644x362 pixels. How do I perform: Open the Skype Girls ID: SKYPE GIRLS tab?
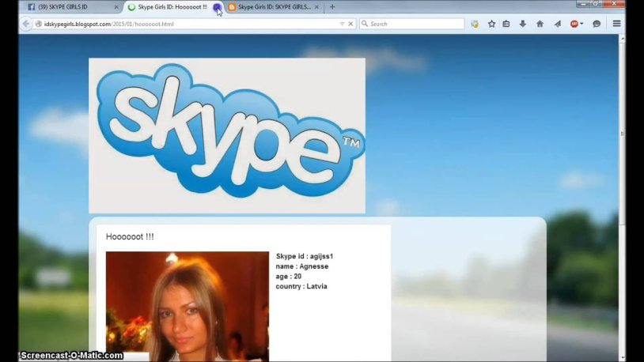(x=274, y=7)
